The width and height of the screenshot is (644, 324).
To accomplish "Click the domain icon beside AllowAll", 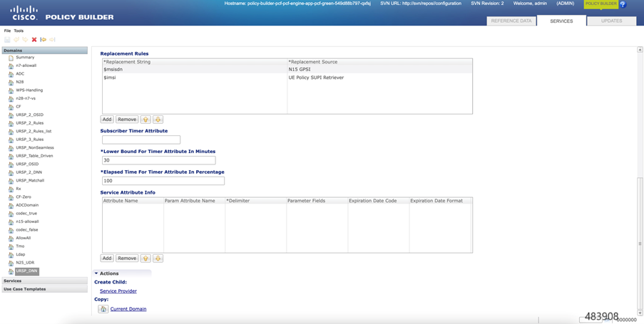I will (11, 239).
